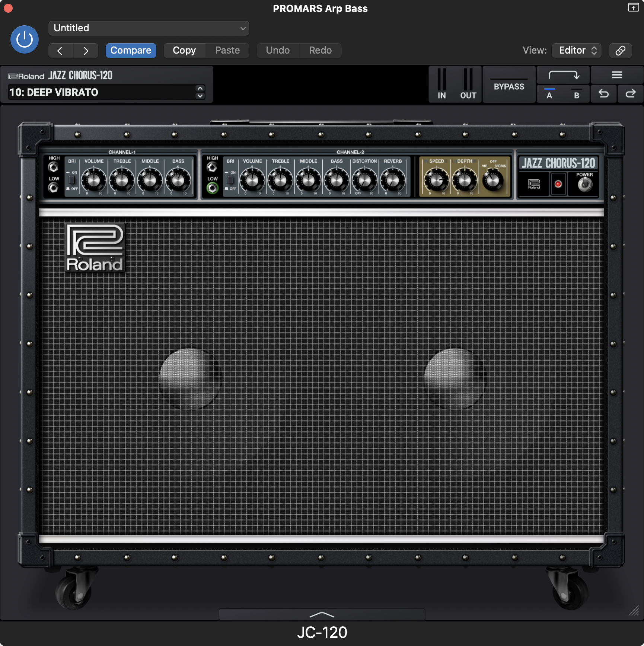Select Channel-2 HIGH input jack
This screenshot has height=646, width=644.
(x=212, y=167)
